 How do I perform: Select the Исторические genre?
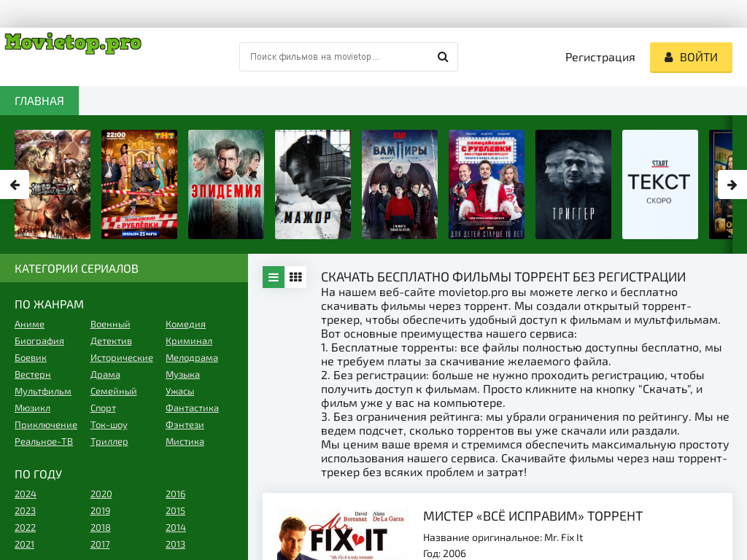[x=122, y=357]
